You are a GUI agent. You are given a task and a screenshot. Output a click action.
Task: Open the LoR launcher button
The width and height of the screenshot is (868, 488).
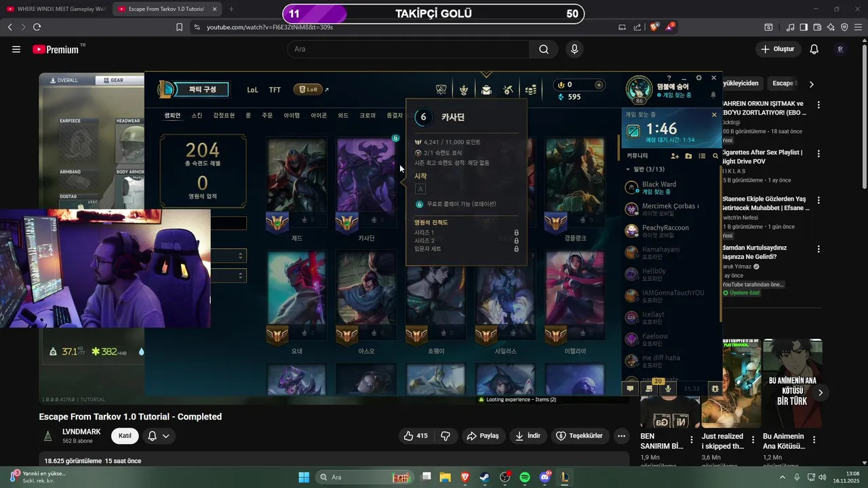coord(308,89)
